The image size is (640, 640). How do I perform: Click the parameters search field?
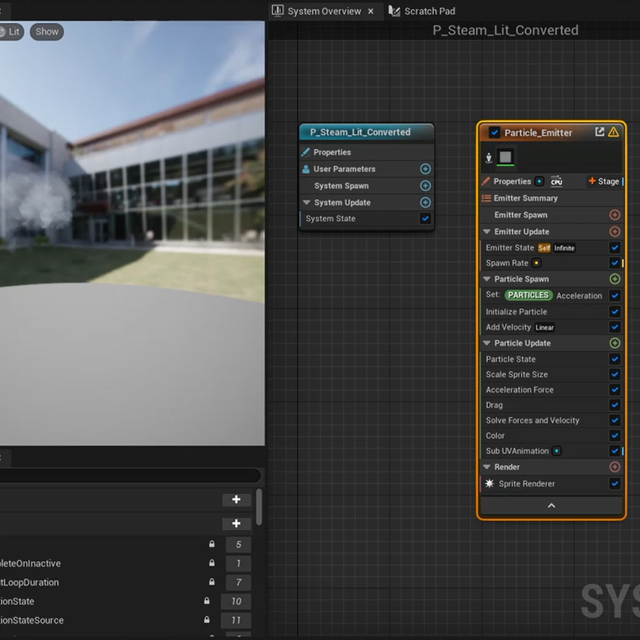point(130,475)
